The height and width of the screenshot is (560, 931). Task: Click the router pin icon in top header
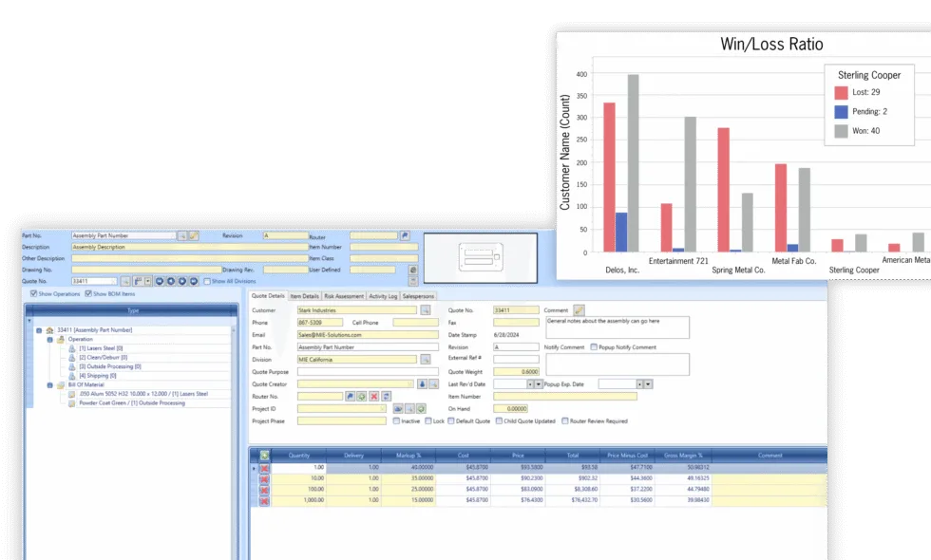[x=405, y=235]
